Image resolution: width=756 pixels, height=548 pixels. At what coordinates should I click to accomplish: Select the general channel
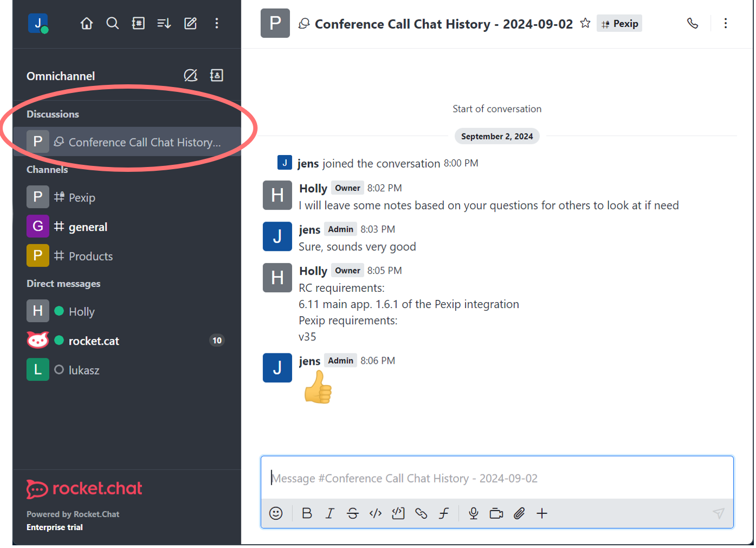(87, 227)
